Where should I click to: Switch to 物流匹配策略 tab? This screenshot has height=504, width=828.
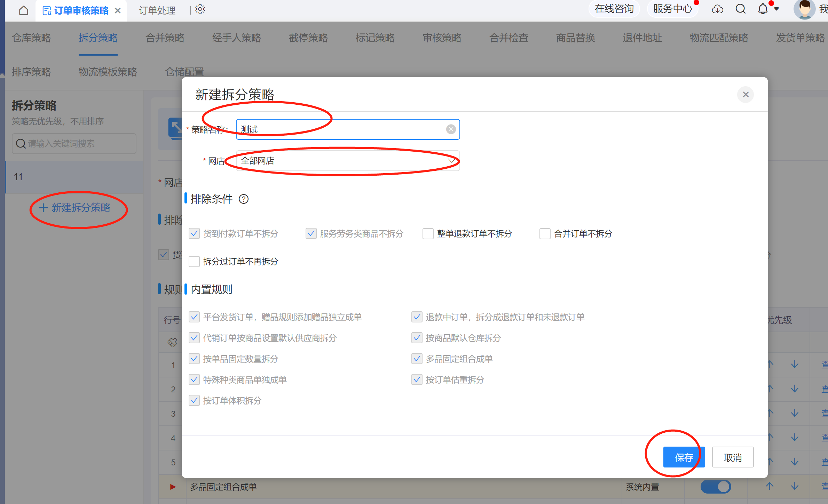pos(719,38)
